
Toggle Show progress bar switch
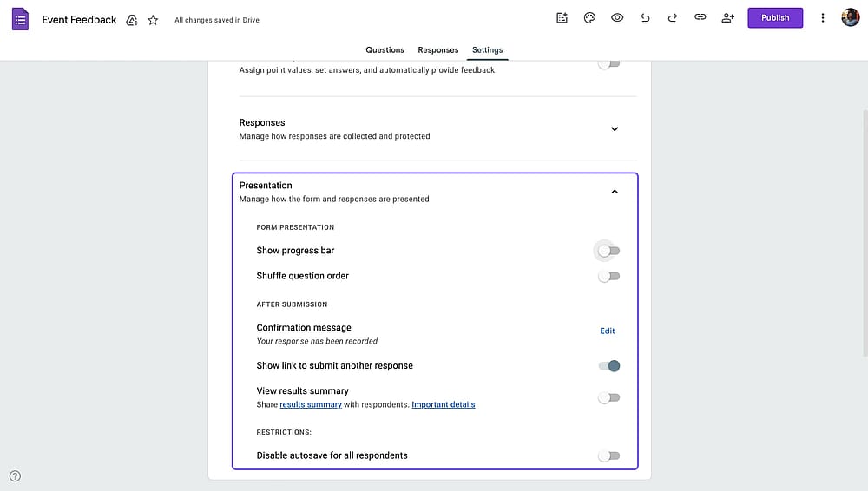(x=609, y=251)
